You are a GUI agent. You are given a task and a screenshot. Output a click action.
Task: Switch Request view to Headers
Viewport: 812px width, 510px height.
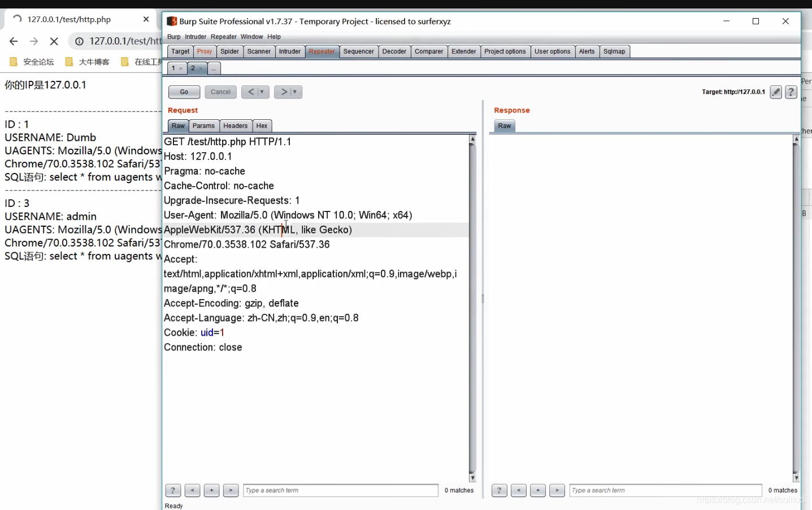pos(235,126)
